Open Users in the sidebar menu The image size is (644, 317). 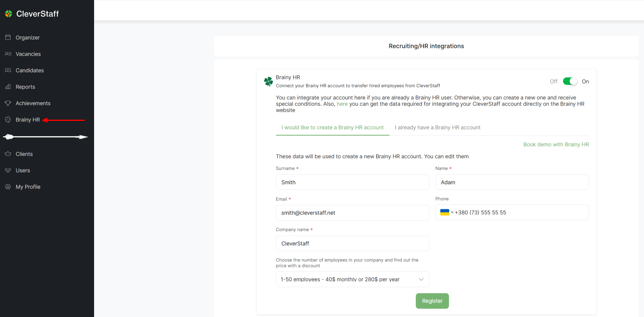pos(23,170)
